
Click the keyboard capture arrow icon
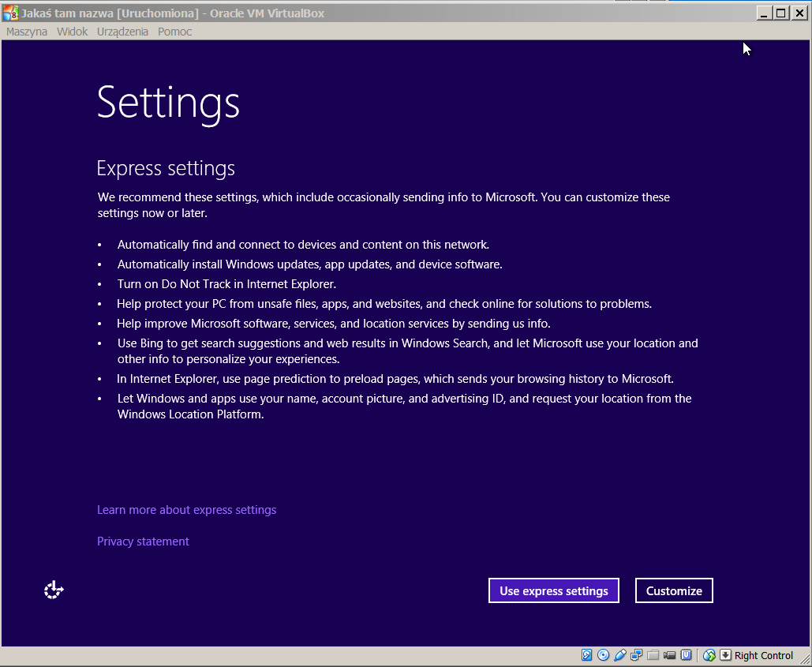tap(725, 655)
